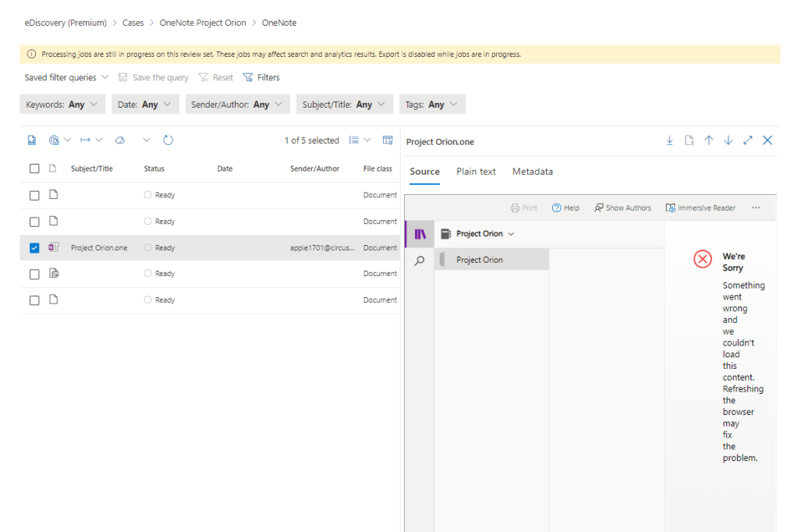Click the tag files icon

click(x=119, y=140)
